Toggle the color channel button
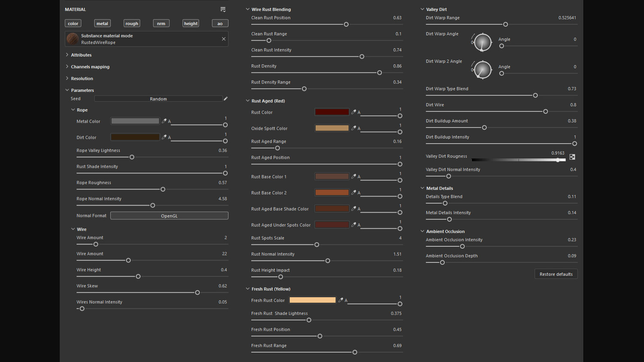This screenshot has width=644, height=362. (x=73, y=23)
